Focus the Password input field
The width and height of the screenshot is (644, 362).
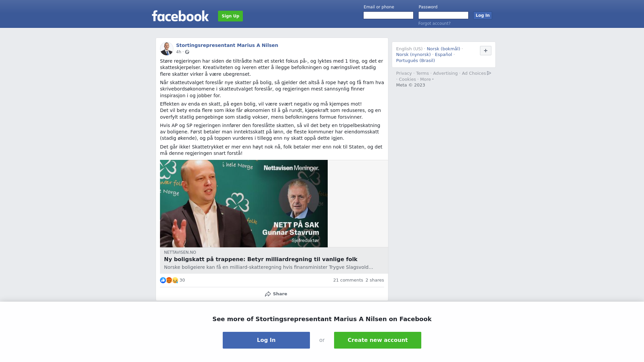click(x=443, y=15)
